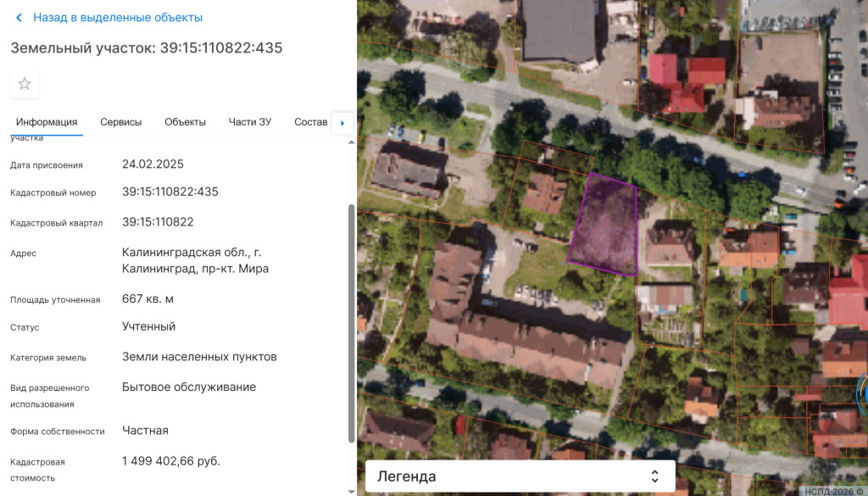This screenshot has height=496, width=868.
Task: Click the scroll-down arrow of info panel
Action: 352,490
